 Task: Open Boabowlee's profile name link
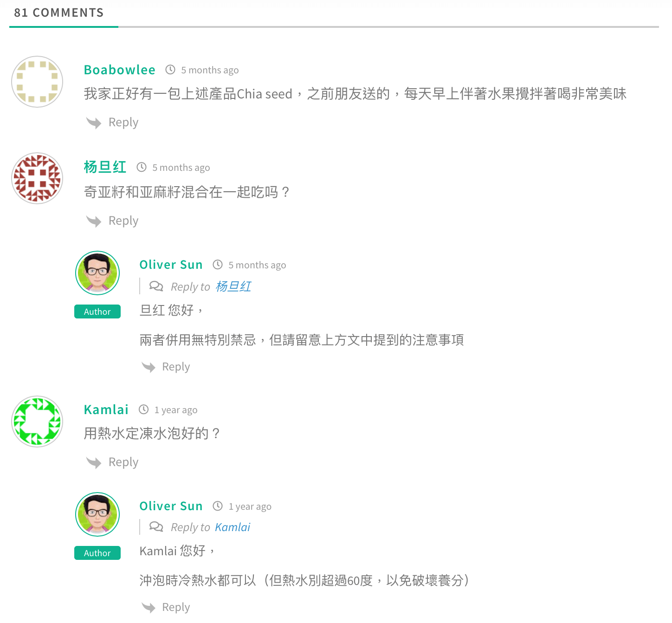tap(120, 70)
